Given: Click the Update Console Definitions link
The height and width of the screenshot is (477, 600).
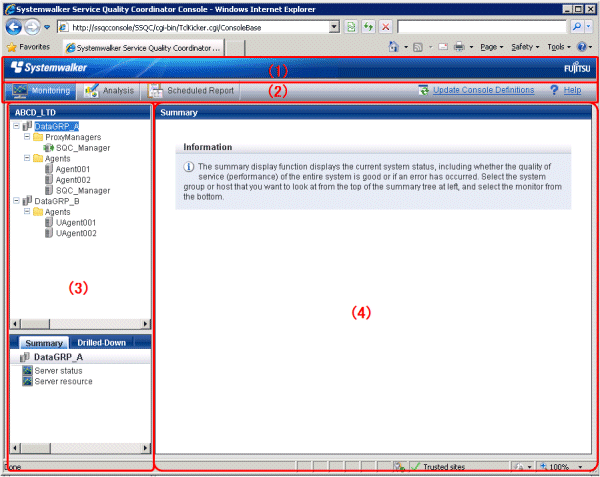Looking at the screenshot, I should pyautogui.click(x=483, y=90).
